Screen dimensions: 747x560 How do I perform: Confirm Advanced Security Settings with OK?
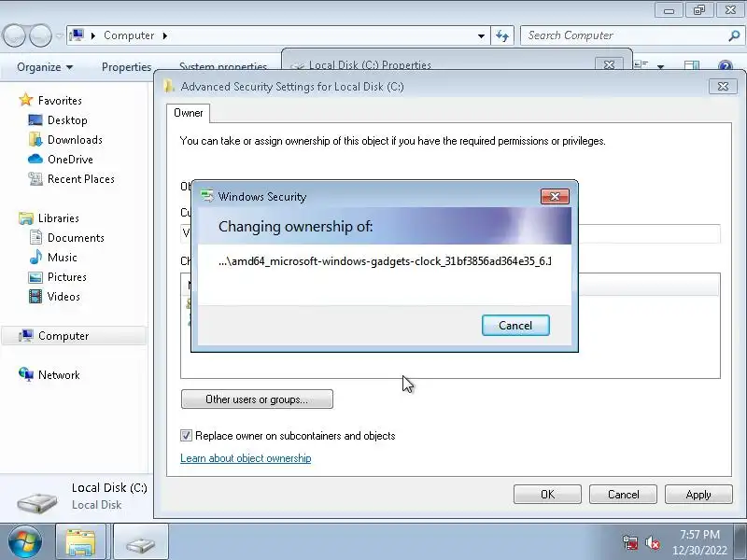(547, 495)
